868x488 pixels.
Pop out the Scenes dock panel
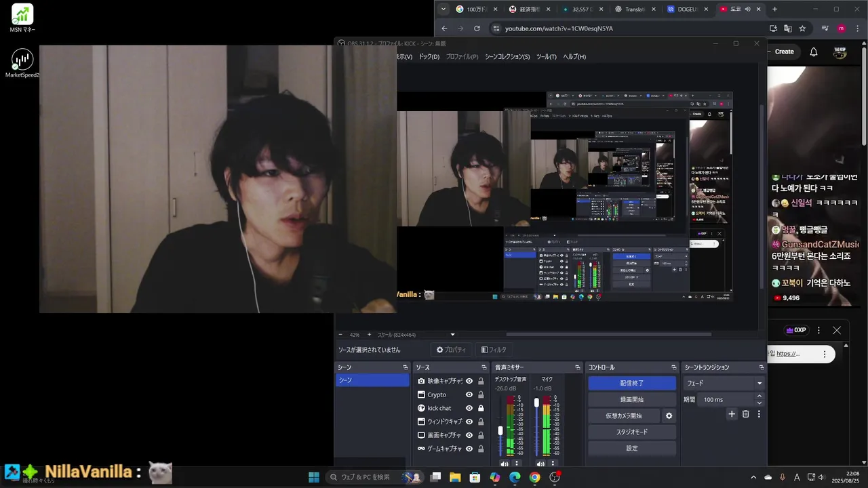pos(405,367)
